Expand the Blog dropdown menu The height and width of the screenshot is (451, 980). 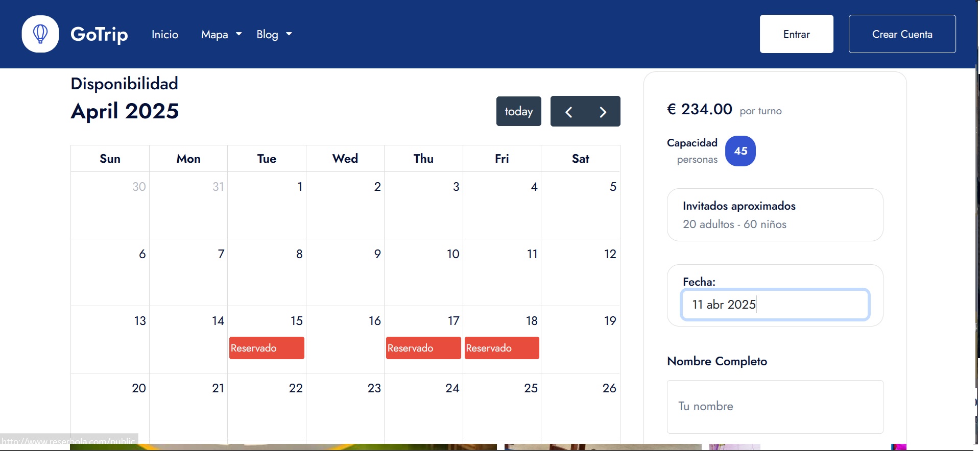274,34
